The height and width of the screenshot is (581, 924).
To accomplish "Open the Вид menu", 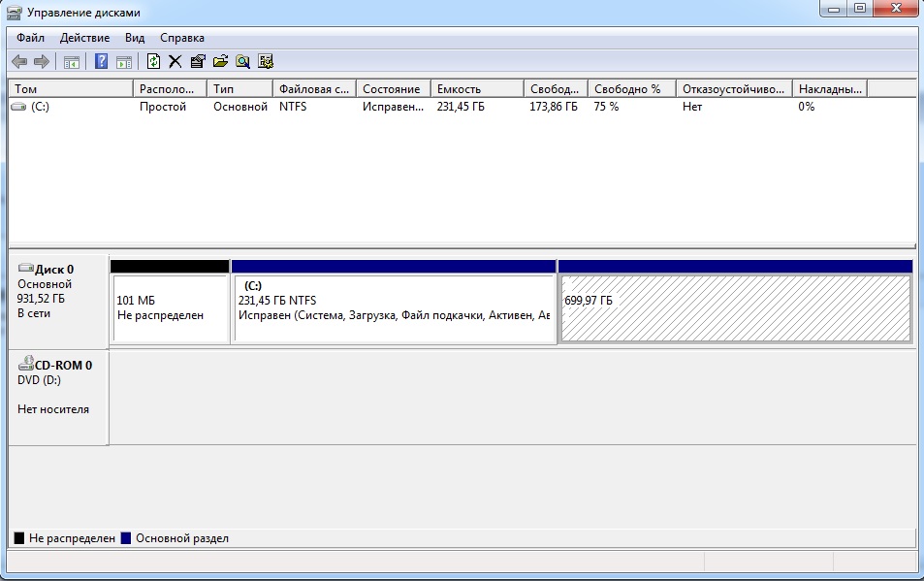I will (x=135, y=38).
